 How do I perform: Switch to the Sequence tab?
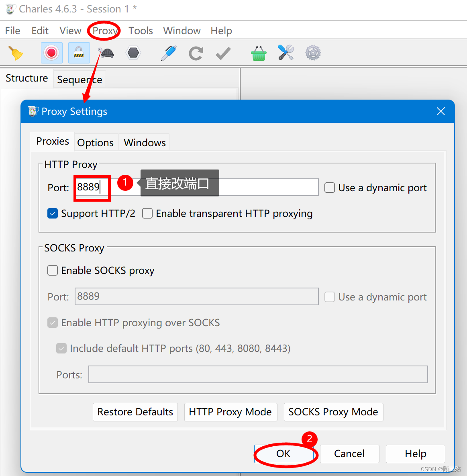pos(80,80)
